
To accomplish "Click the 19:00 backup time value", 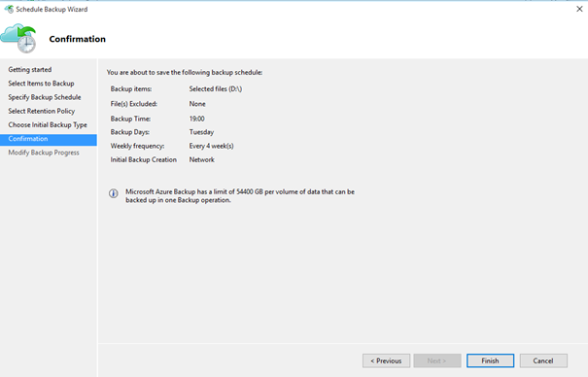I will click(197, 119).
